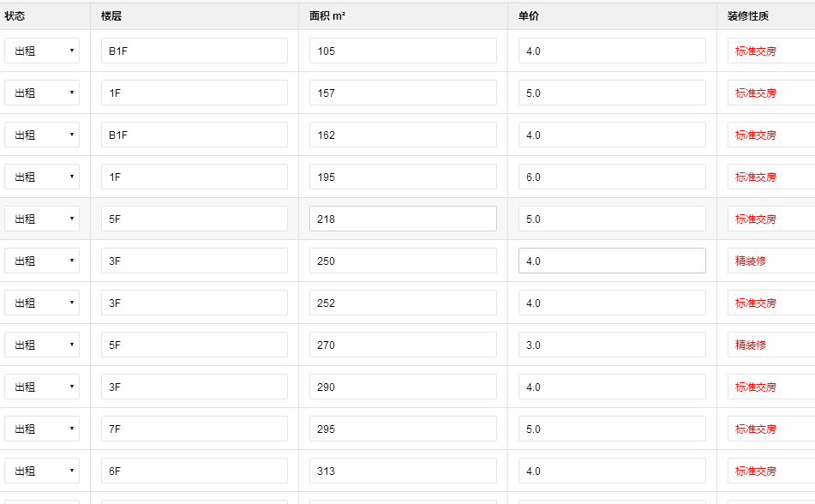The height and width of the screenshot is (504, 815).
Task: Open the status dropdown for the 6F row
Action: pyautogui.click(x=42, y=471)
